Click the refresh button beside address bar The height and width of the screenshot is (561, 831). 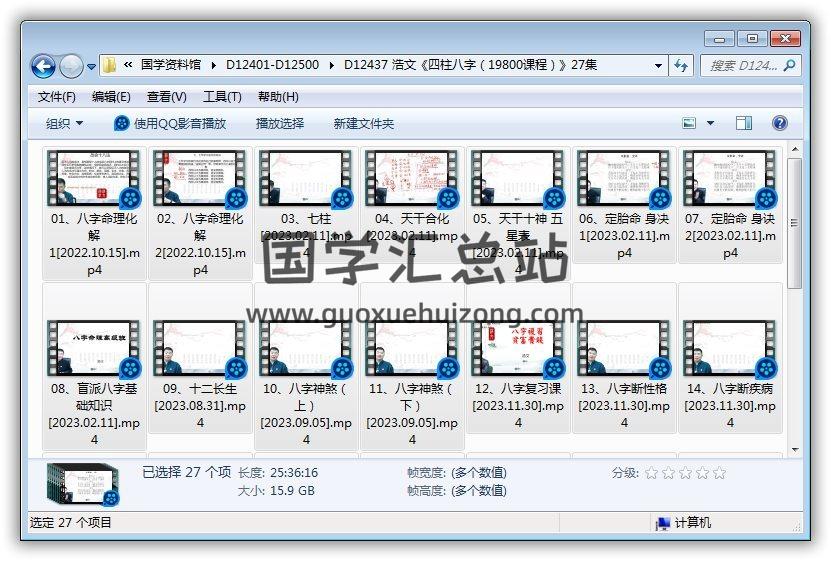point(681,66)
